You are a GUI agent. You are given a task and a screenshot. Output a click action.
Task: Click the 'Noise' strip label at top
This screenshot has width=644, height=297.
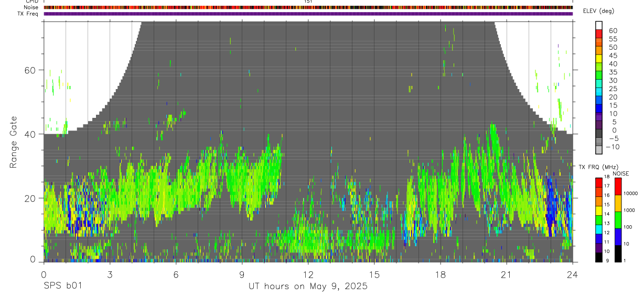(x=31, y=7)
